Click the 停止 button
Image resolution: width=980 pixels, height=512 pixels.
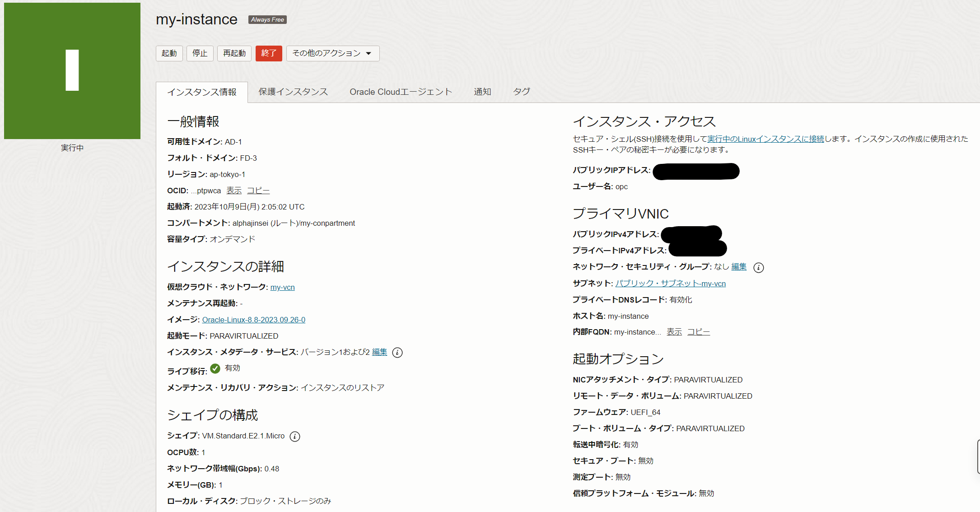[x=200, y=53]
